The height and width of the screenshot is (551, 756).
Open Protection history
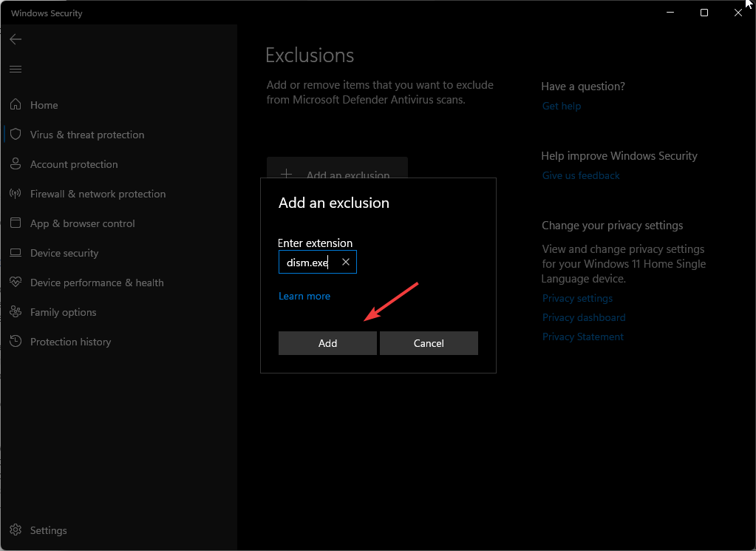[70, 342]
